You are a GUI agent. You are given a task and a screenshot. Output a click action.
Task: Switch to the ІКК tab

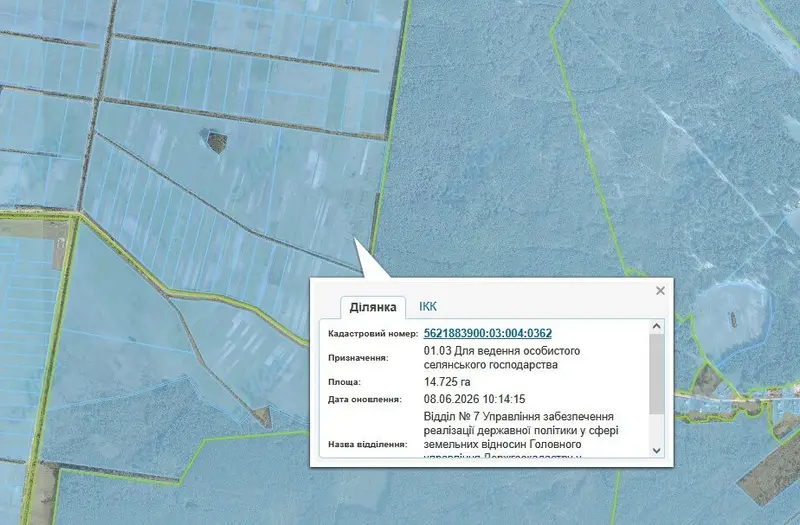coord(428,307)
